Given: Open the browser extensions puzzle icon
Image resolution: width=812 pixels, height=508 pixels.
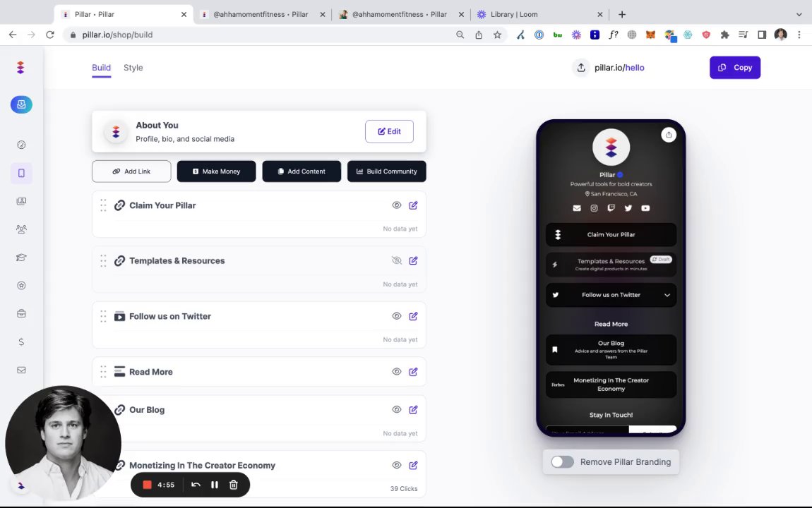Looking at the screenshot, I should coord(724,35).
